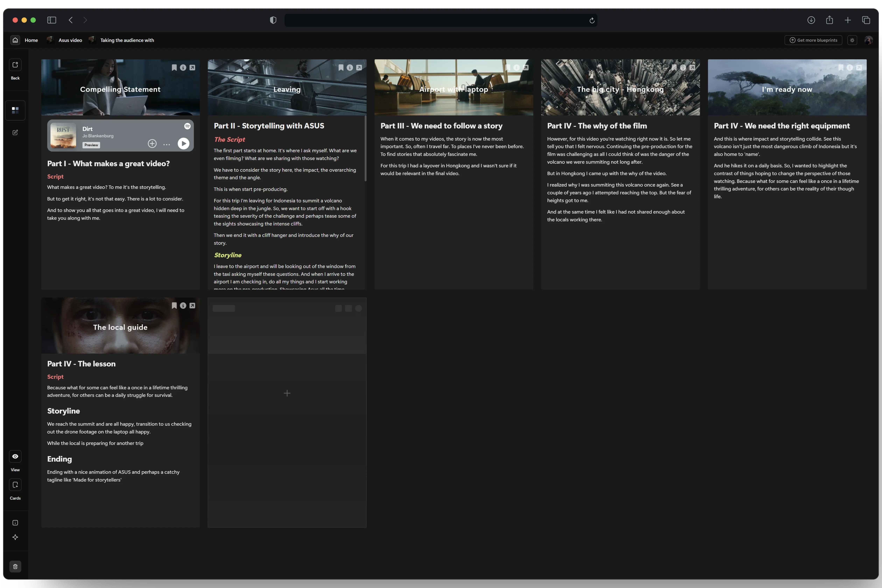Click the Spotify logo in the Dirt embed
The image size is (882, 588).
tap(187, 126)
